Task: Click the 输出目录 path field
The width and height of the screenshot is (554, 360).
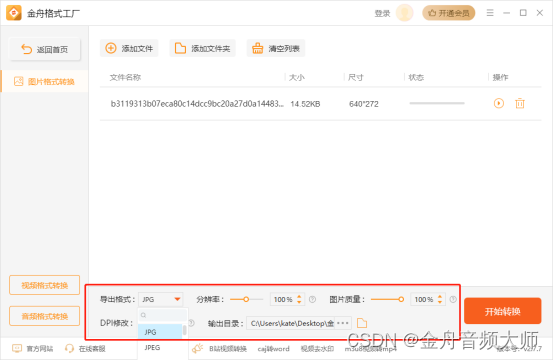Action: [x=291, y=323]
